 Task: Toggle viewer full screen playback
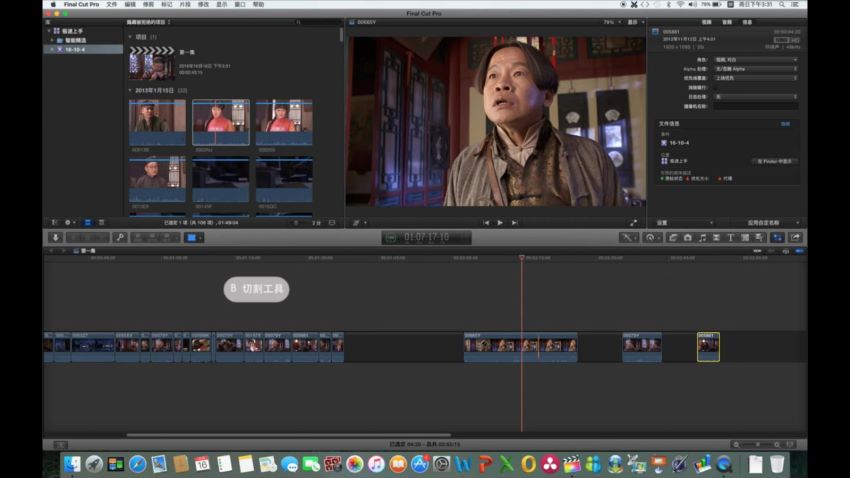[x=633, y=222]
